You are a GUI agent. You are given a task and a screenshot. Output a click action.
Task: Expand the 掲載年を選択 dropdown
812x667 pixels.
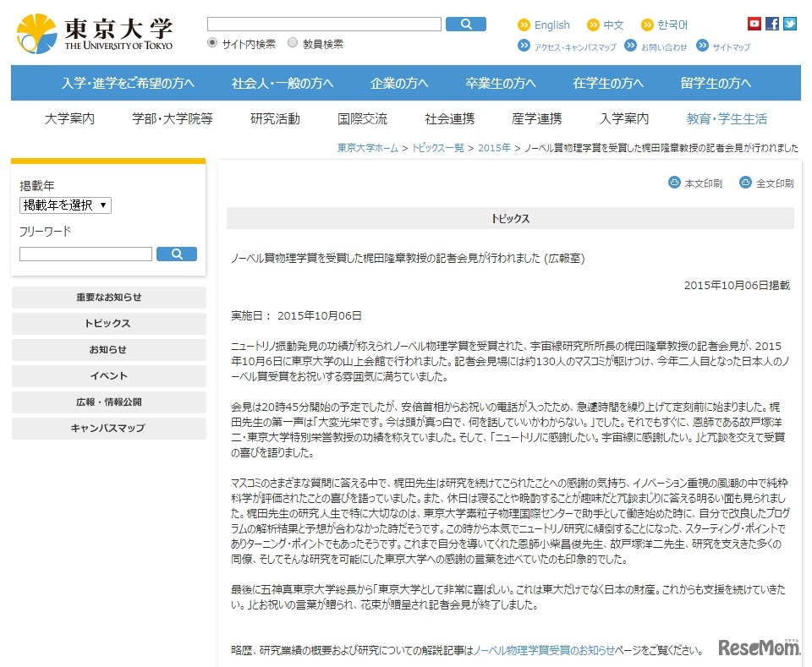65,205
